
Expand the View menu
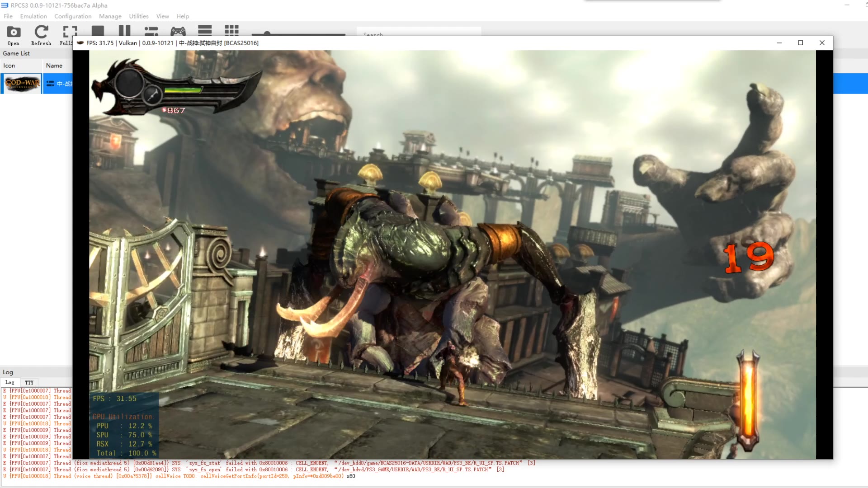163,16
